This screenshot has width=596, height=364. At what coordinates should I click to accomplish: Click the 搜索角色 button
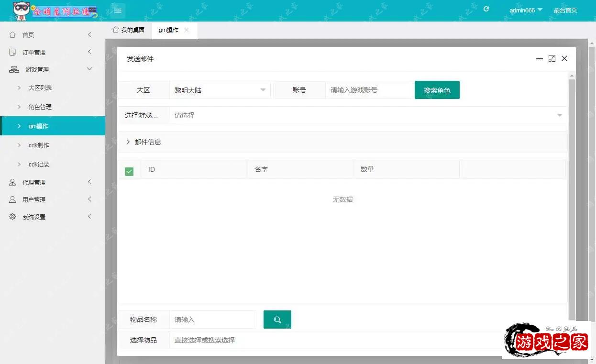pyautogui.click(x=437, y=90)
